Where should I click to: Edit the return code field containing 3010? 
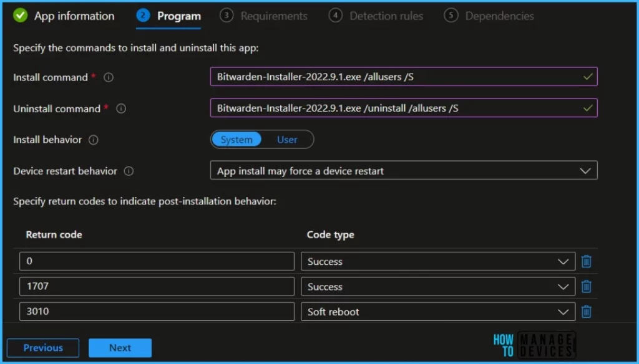pyautogui.click(x=157, y=312)
